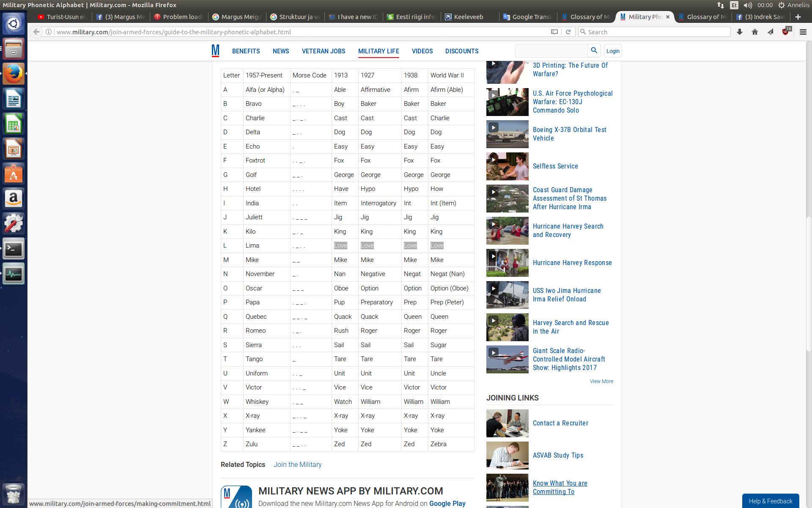This screenshot has width=812, height=508.
Task: Click the Login button
Action: (x=613, y=51)
